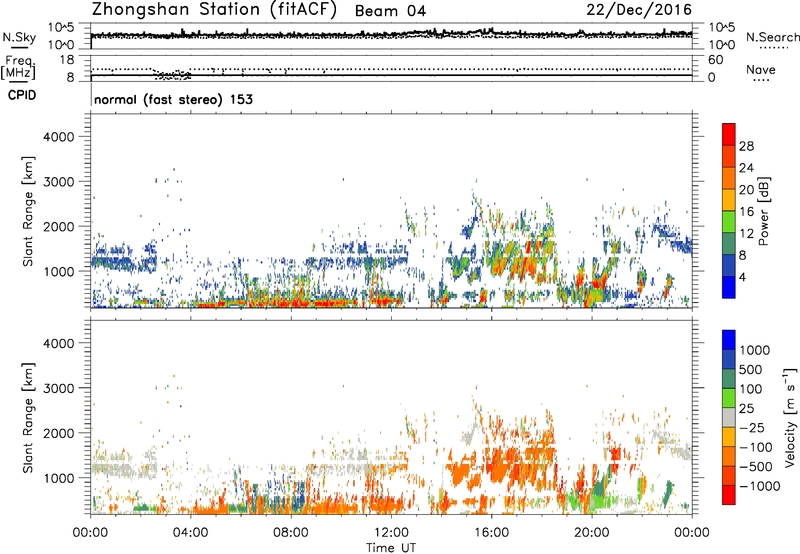Click the 4000 tick in the velocity panel
This screenshot has height=554, width=800.
coord(59,343)
